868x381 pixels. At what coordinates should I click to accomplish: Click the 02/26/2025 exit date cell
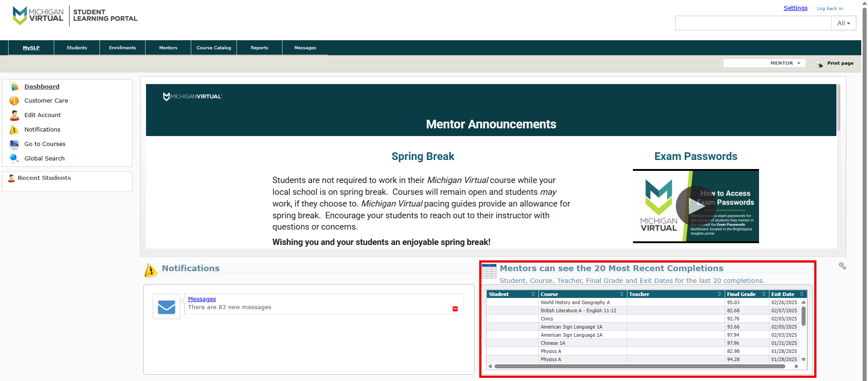pyautogui.click(x=785, y=302)
